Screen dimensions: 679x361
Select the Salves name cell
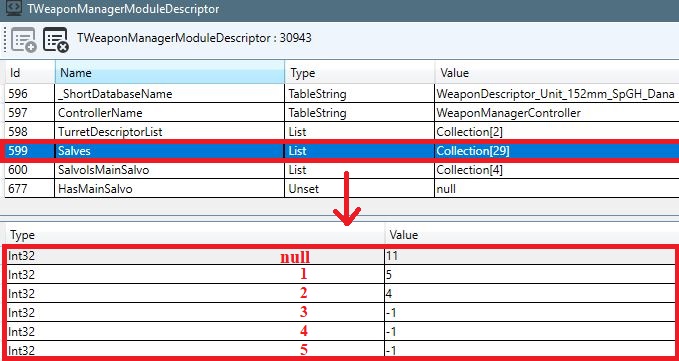coord(170,151)
